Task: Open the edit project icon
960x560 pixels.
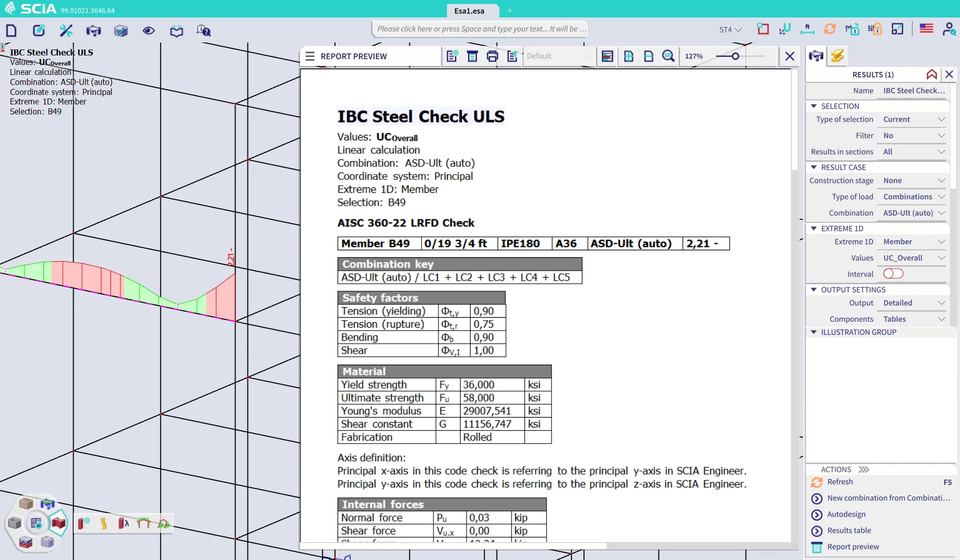Action: [38, 30]
